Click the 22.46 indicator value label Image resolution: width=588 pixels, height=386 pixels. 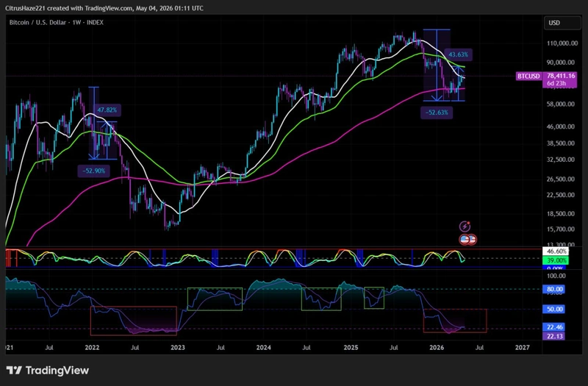(554, 327)
